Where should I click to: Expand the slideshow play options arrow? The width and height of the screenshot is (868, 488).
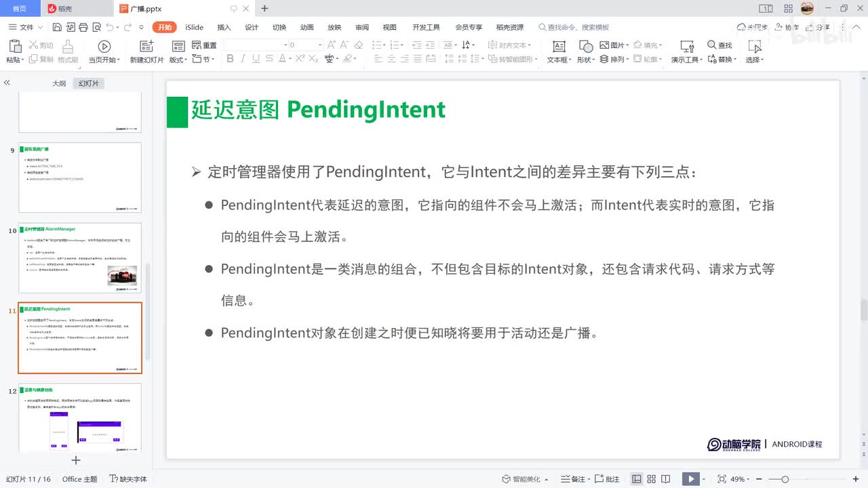tap(704, 479)
